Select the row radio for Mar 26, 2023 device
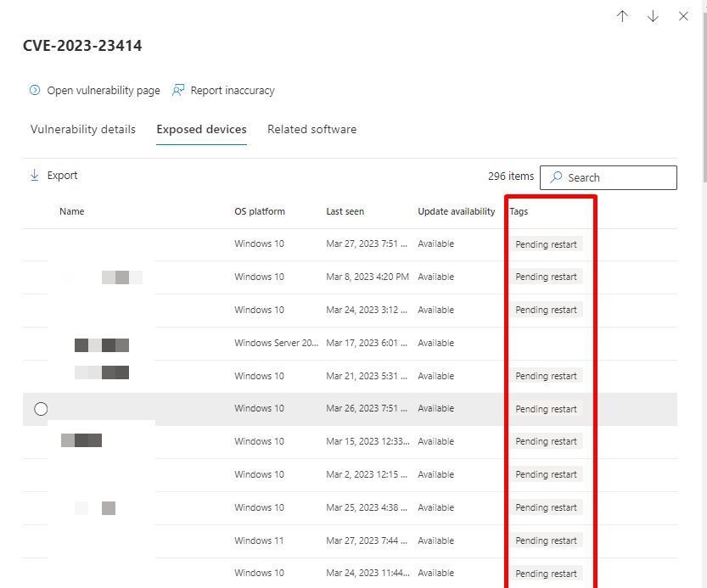Image resolution: width=707 pixels, height=588 pixels. (41, 409)
